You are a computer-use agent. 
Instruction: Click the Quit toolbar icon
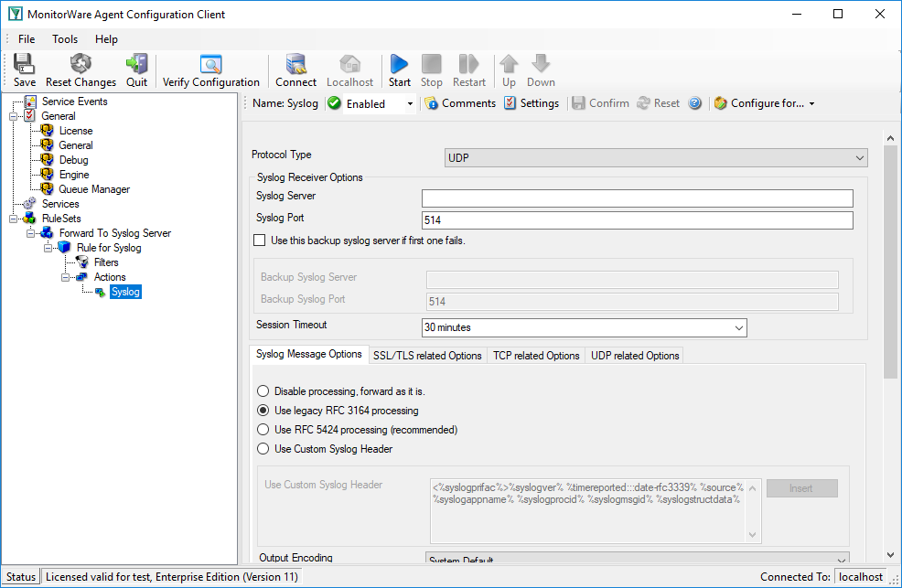coord(137,70)
